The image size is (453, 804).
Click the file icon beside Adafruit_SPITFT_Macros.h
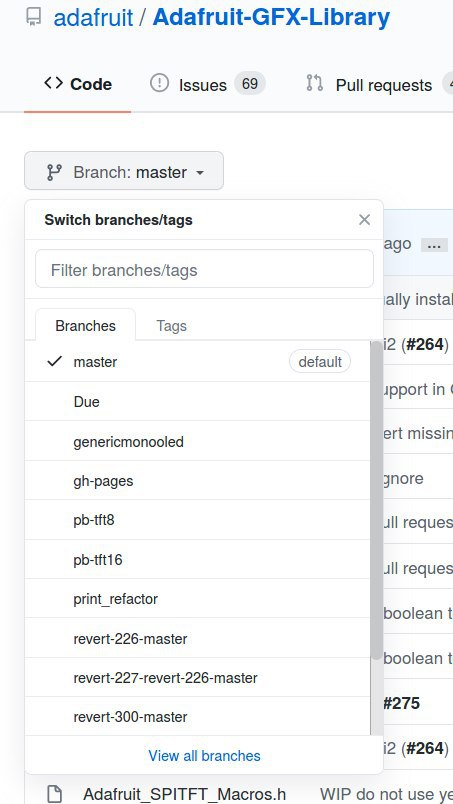[54, 794]
